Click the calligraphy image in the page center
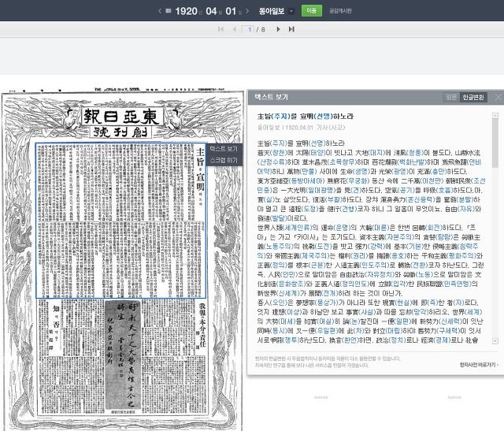The image size is (504, 431). coord(123,356)
